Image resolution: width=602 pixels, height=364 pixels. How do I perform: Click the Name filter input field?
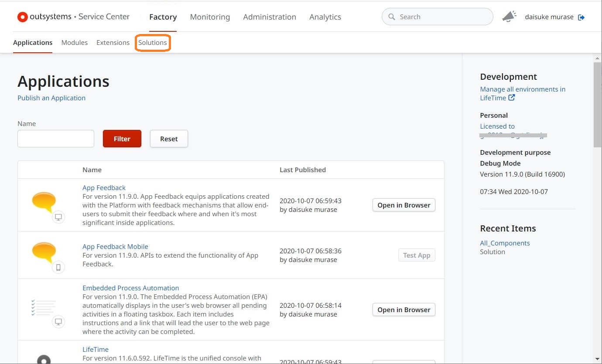(56, 139)
